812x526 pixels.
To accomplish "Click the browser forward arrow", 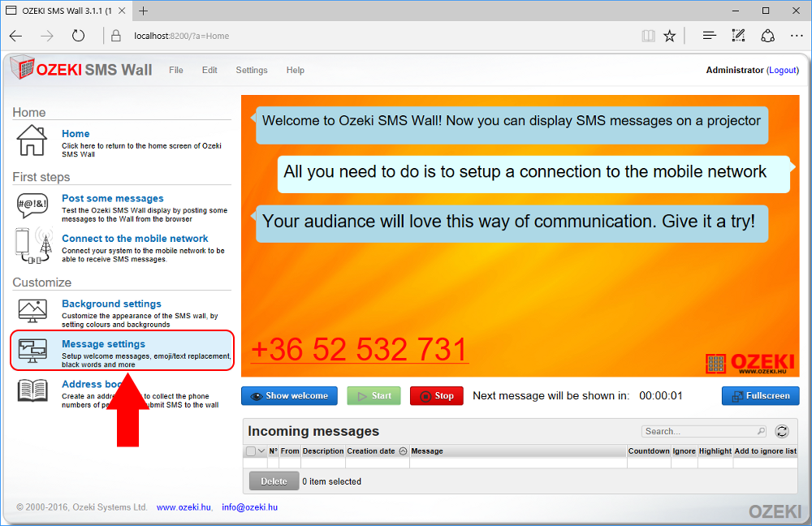I will [x=47, y=36].
